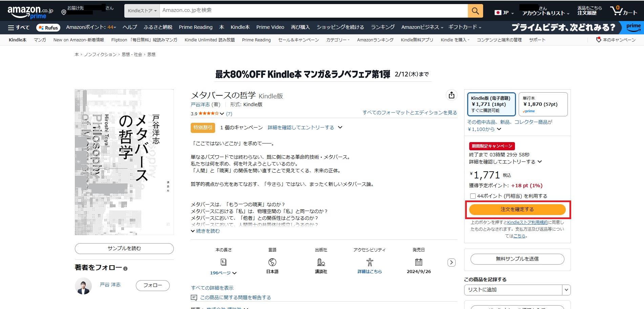Select the 単行本 format option

[x=543, y=104]
